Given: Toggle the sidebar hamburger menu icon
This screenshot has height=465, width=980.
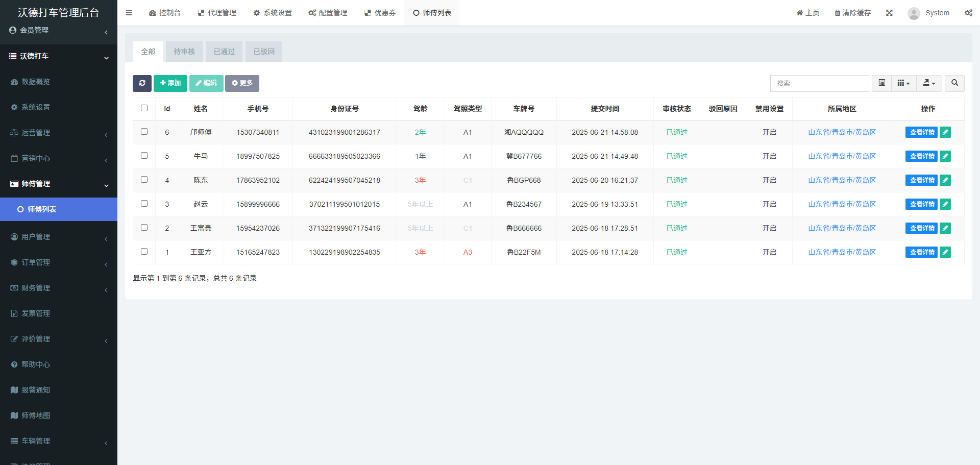Looking at the screenshot, I should pos(129,13).
